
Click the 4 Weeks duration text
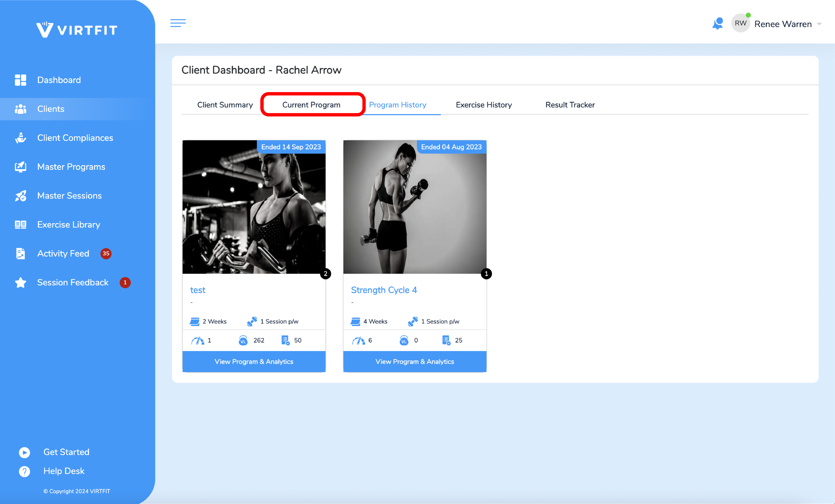click(x=375, y=321)
